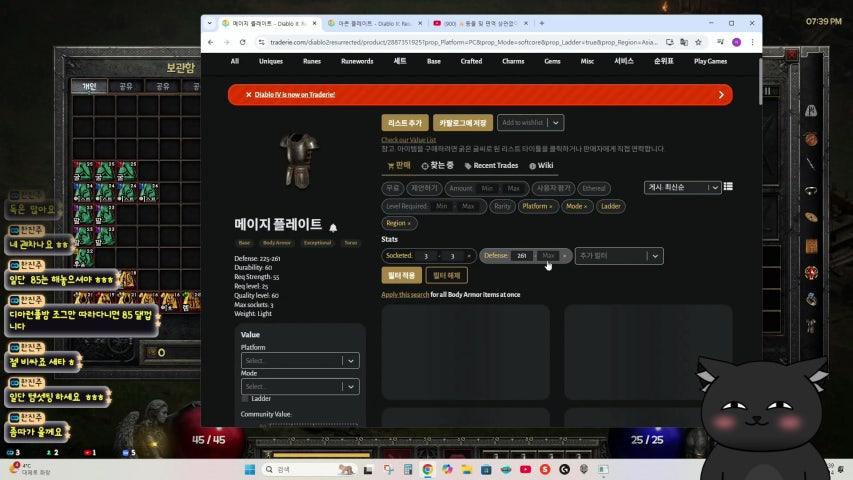Click the Apply this search link
The width and height of the screenshot is (853, 480).
click(x=405, y=294)
